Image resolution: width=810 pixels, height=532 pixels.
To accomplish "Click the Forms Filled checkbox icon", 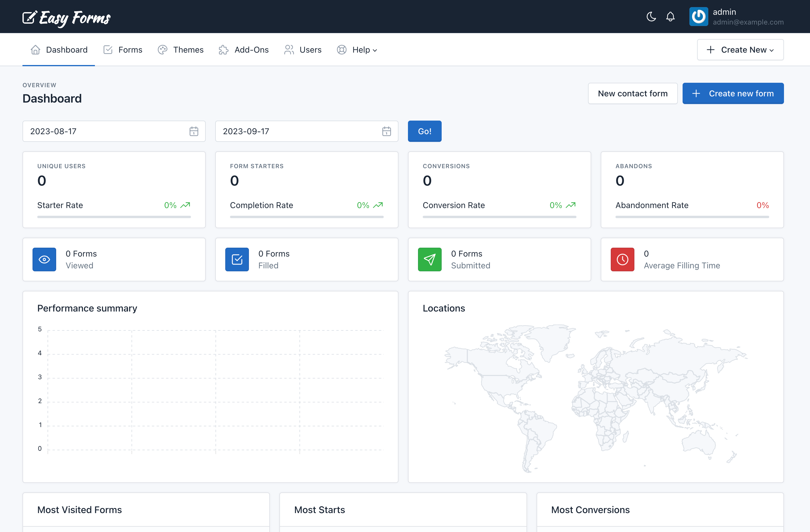I will [237, 259].
